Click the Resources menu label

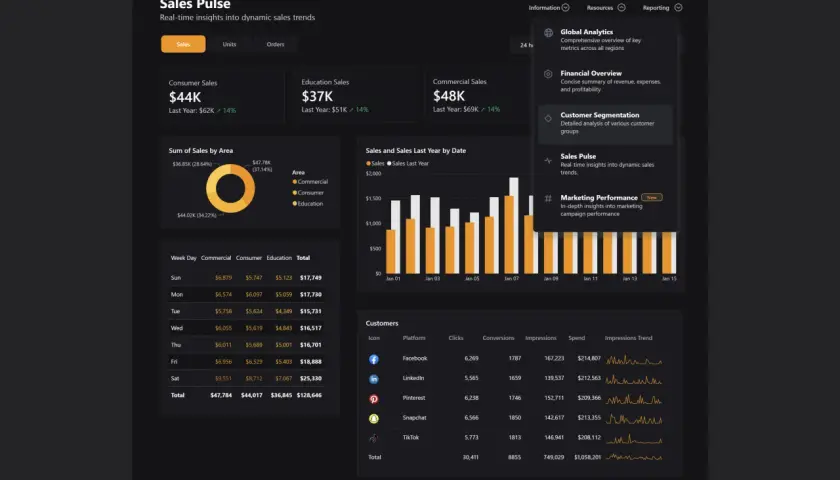coord(599,8)
